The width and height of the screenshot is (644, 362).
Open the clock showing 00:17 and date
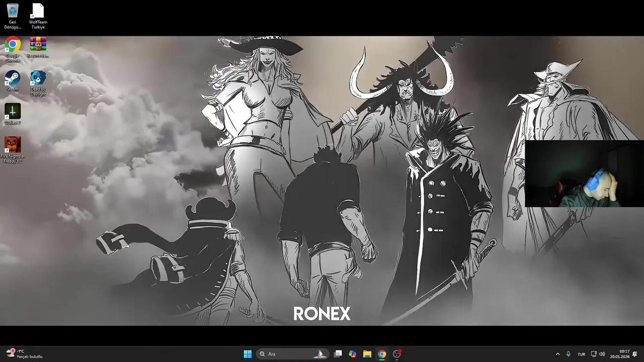620,354
